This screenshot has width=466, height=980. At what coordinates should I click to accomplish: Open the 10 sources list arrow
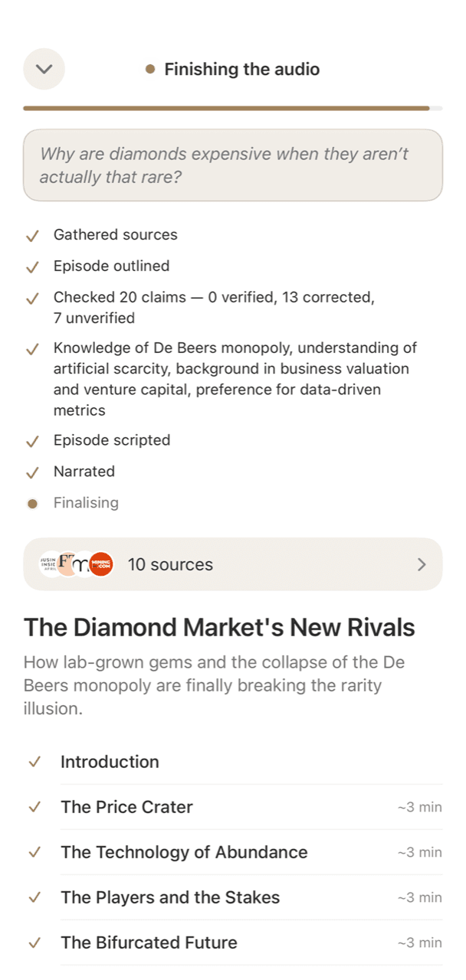tap(422, 564)
